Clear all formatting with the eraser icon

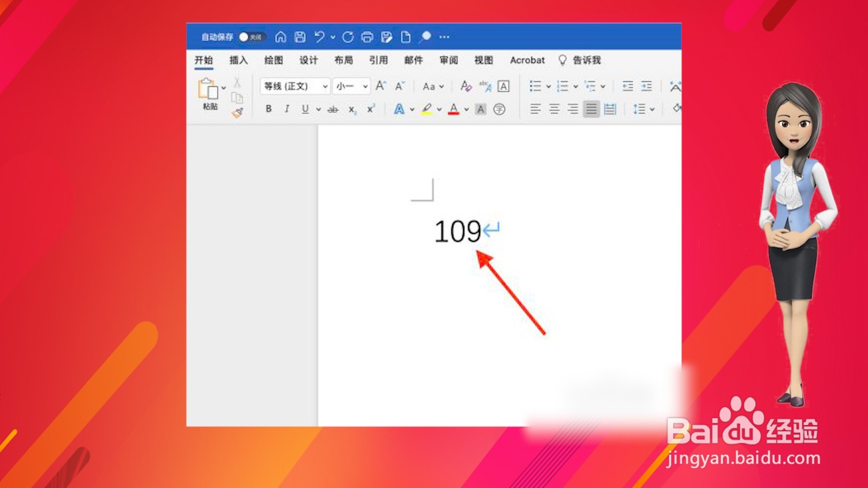(465, 87)
